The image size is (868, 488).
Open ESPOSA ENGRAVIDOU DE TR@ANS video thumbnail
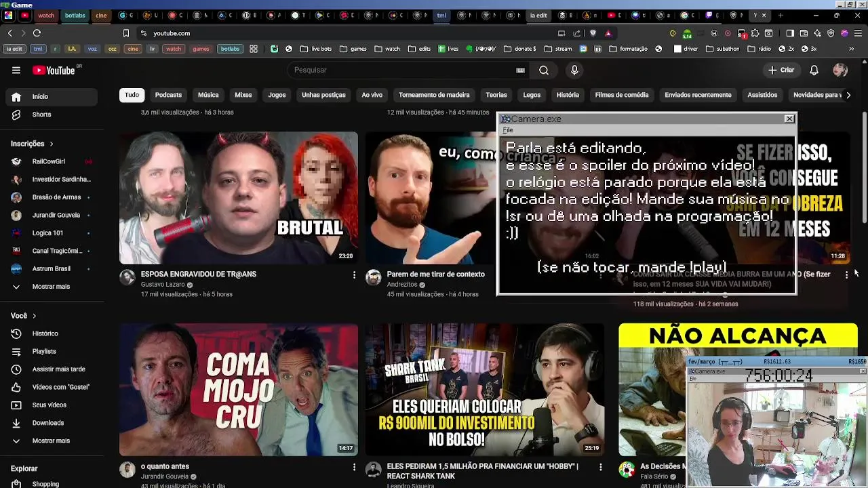tap(239, 197)
